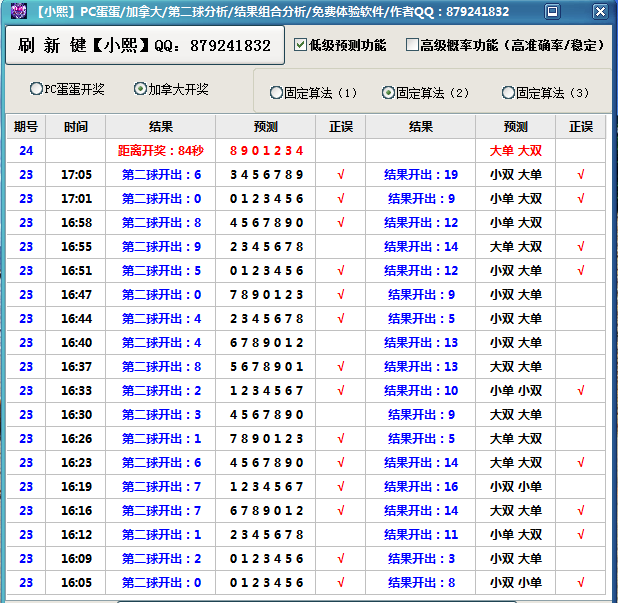The height and width of the screenshot is (603, 618).
Task: Click the 期号 column header
Action: point(26,127)
